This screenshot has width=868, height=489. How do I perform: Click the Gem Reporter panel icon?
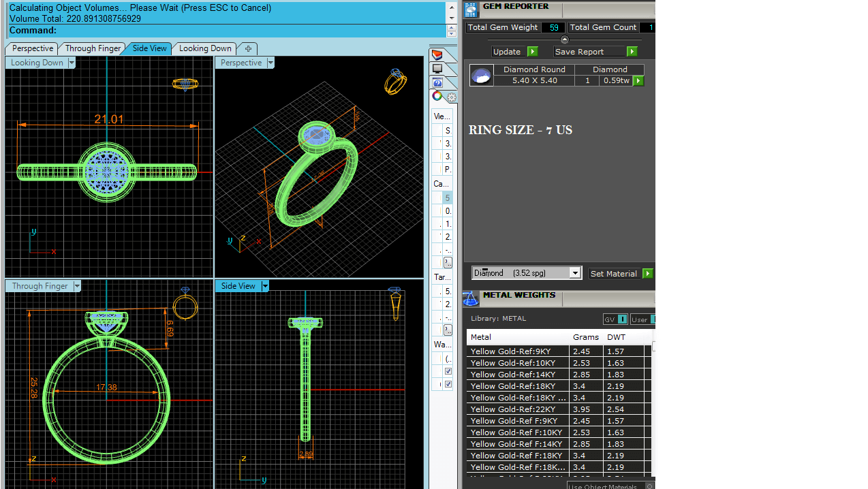pos(471,10)
